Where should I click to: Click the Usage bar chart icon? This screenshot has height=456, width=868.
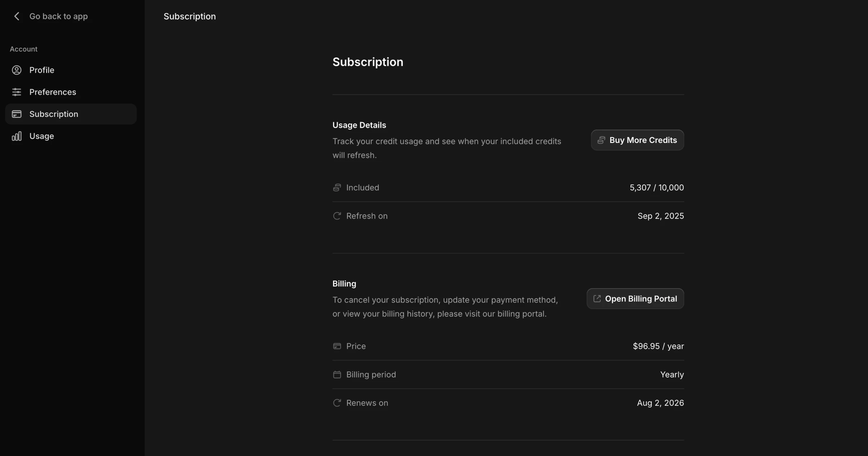17,136
